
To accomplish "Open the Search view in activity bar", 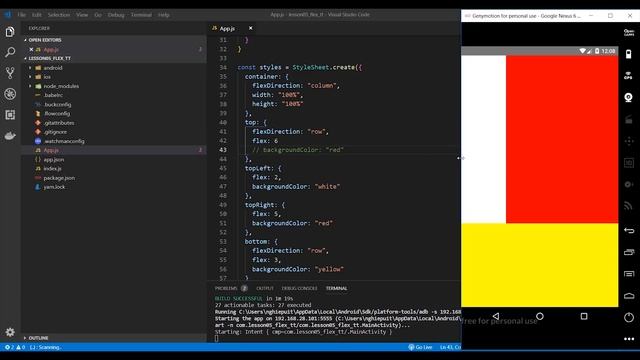I will point(10,52).
